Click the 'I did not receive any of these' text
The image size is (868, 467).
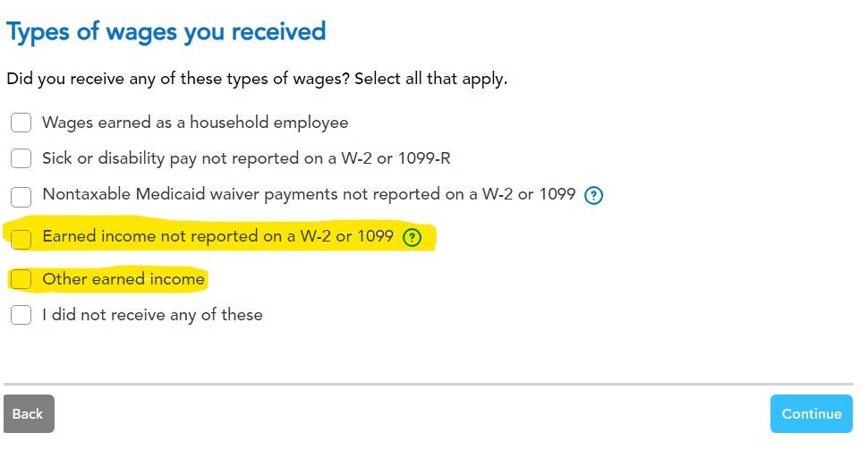point(152,315)
